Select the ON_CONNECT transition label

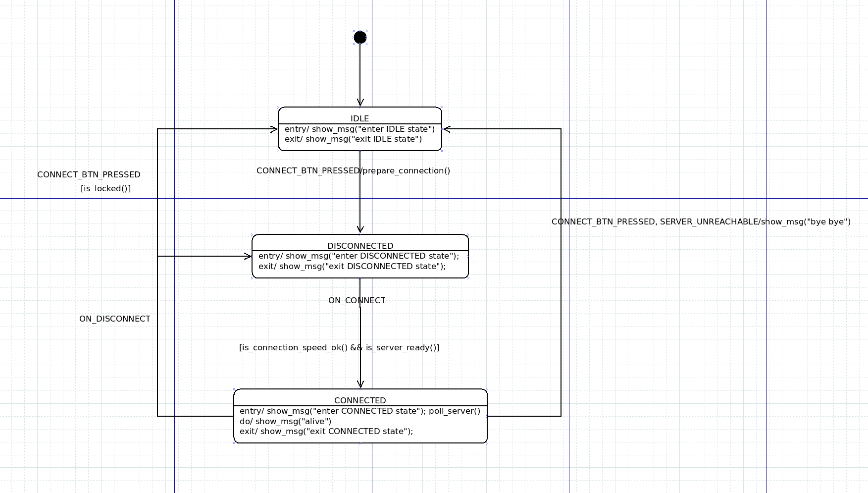[x=357, y=300]
